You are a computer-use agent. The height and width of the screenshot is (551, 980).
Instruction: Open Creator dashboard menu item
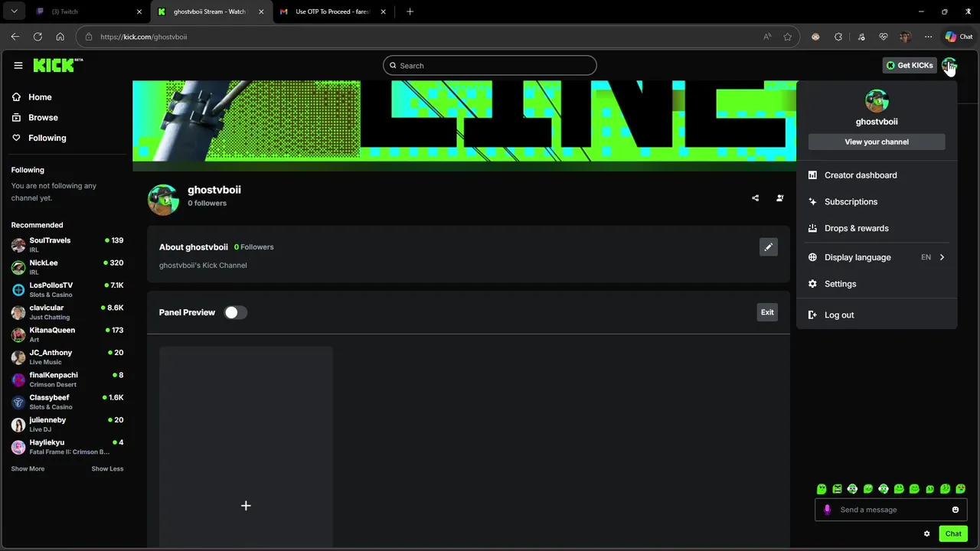[x=877, y=175]
